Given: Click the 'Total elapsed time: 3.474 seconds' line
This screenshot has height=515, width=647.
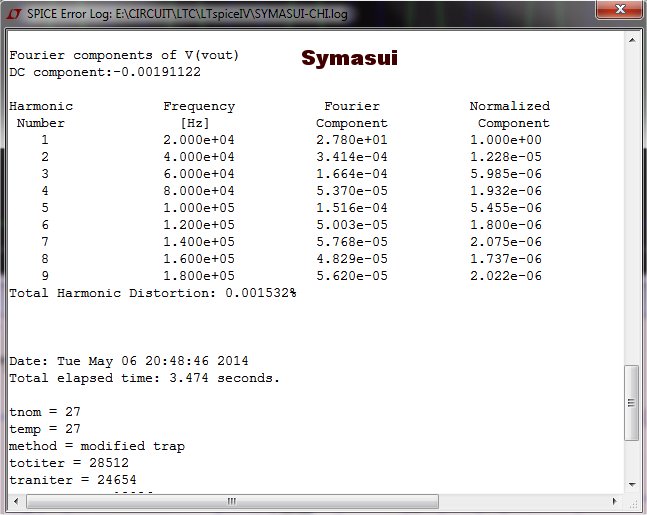Looking at the screenshot, I should 144,378.
